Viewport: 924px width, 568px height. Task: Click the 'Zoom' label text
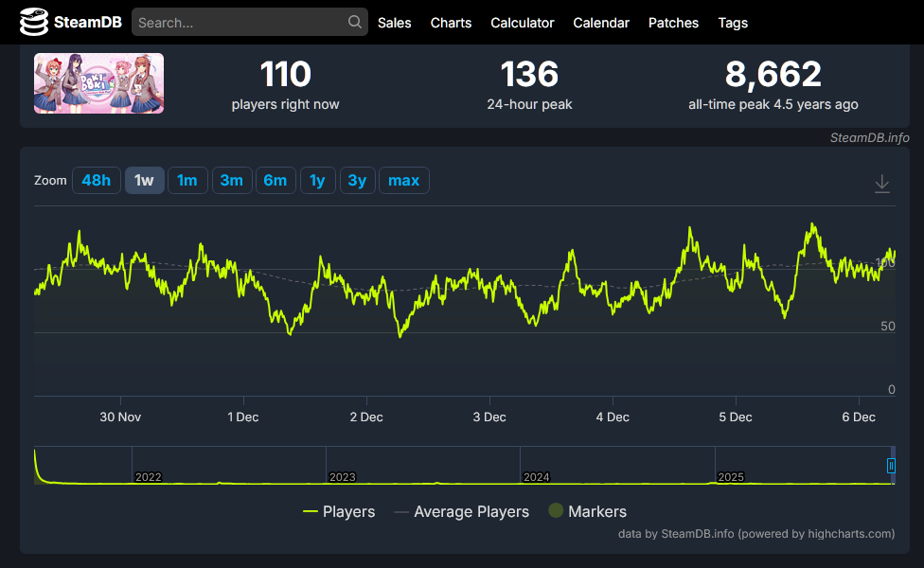click(x=50, y=180)
